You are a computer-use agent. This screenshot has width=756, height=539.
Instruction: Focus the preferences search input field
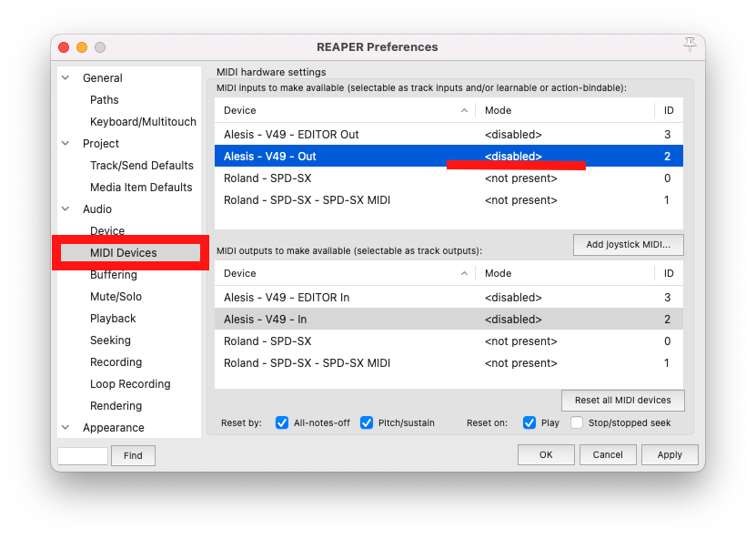83,455
